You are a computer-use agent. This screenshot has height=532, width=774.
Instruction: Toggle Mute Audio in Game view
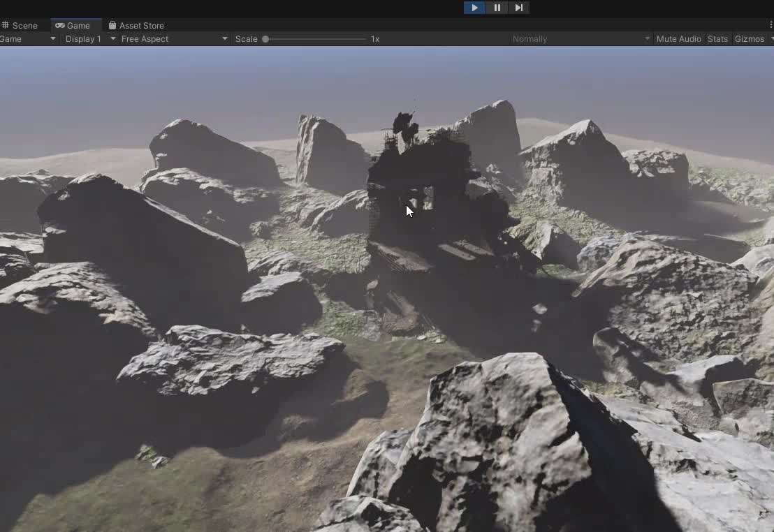[678, 39]
